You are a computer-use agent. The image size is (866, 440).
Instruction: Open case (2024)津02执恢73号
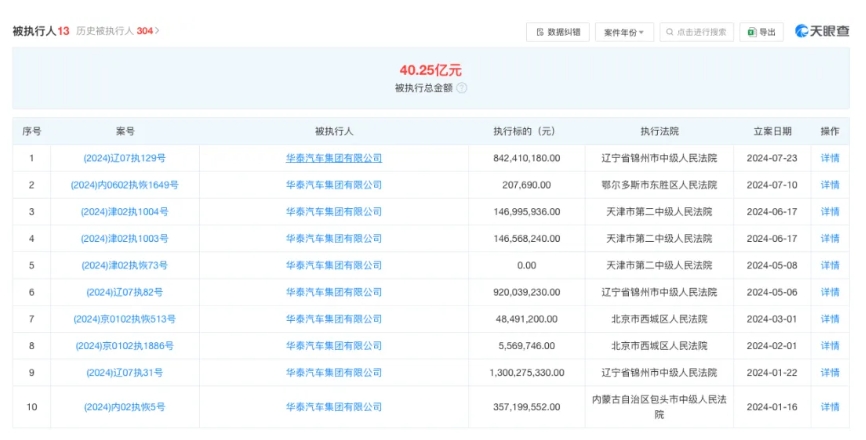[124, 265]
